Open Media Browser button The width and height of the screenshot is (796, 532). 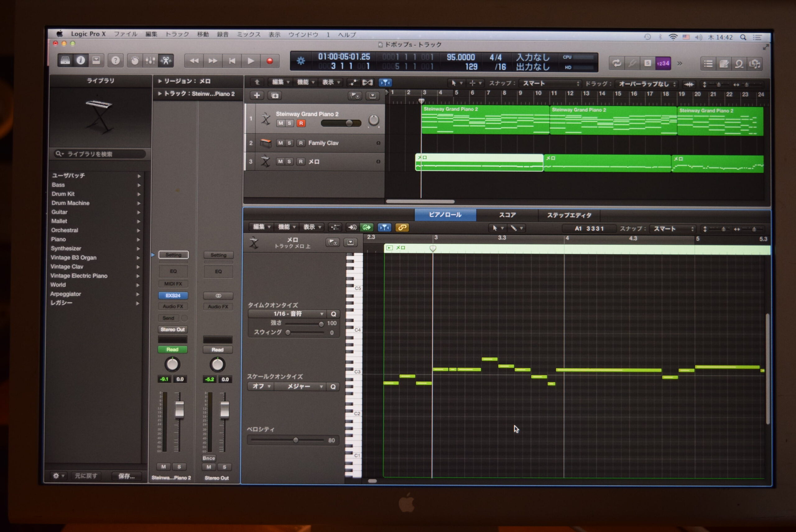pyautogui.click(x=755, y=64)
